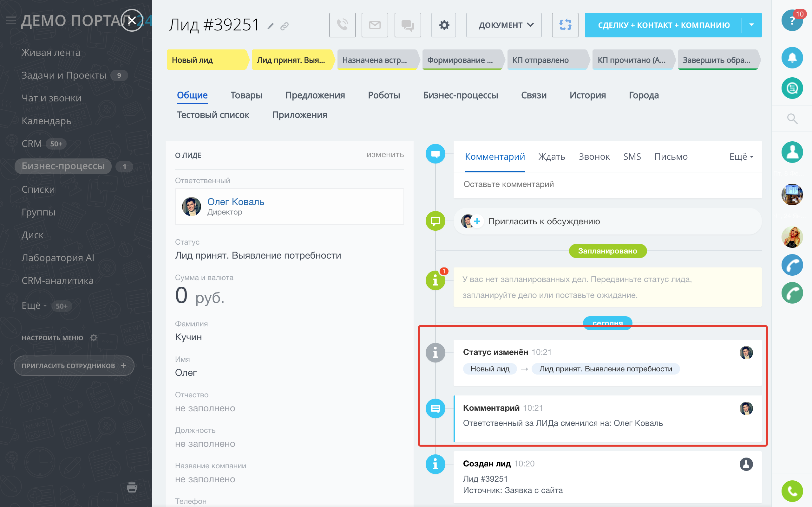
Task: Open the Звонок tab in the timeline
Action: [594, 157]
